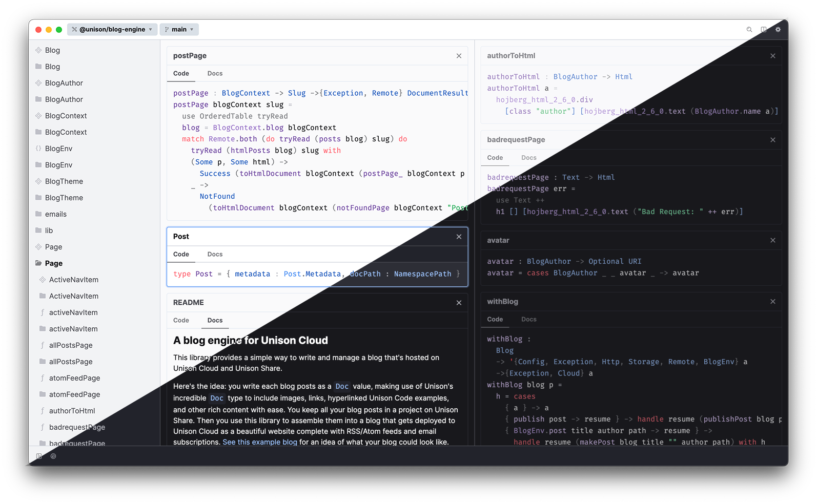Dismiss the avatar card with its X icon
The width and height of the screenshot is (817, 504).
[773, 240]
